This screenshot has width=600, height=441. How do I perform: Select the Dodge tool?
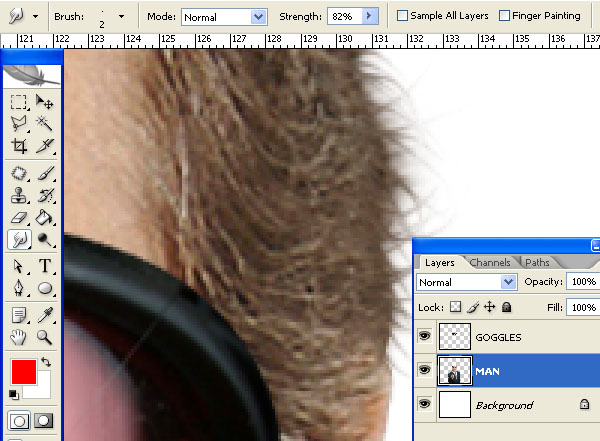tap(44, 240)
